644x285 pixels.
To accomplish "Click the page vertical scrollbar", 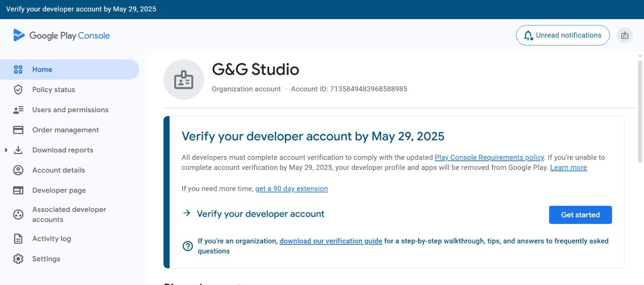I will coord(640,111).
